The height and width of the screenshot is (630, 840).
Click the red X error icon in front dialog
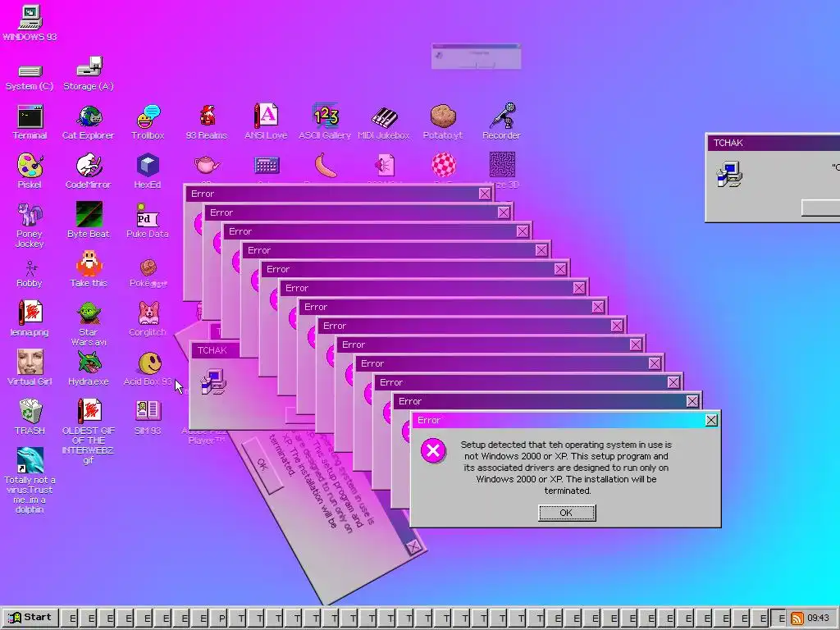coord(433,450)
